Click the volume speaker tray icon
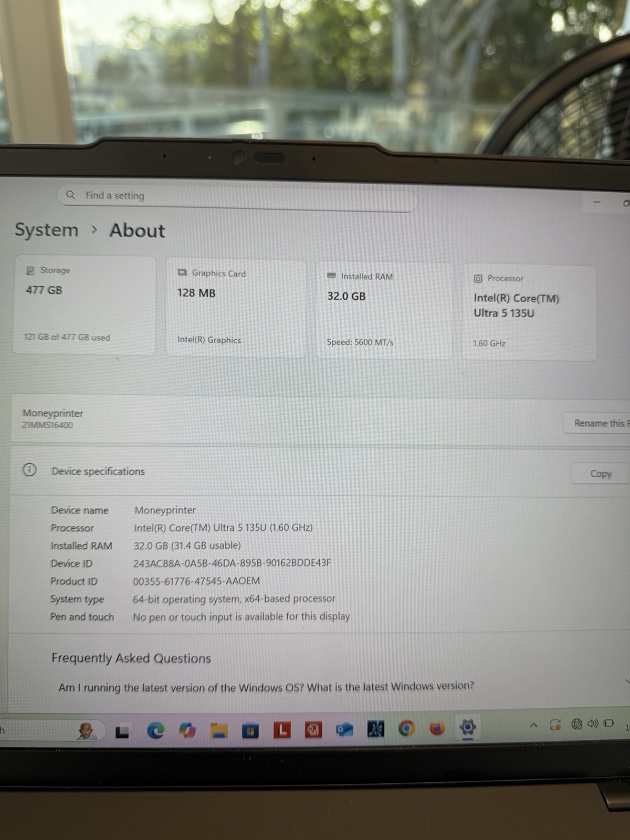 tap(593, 723)
